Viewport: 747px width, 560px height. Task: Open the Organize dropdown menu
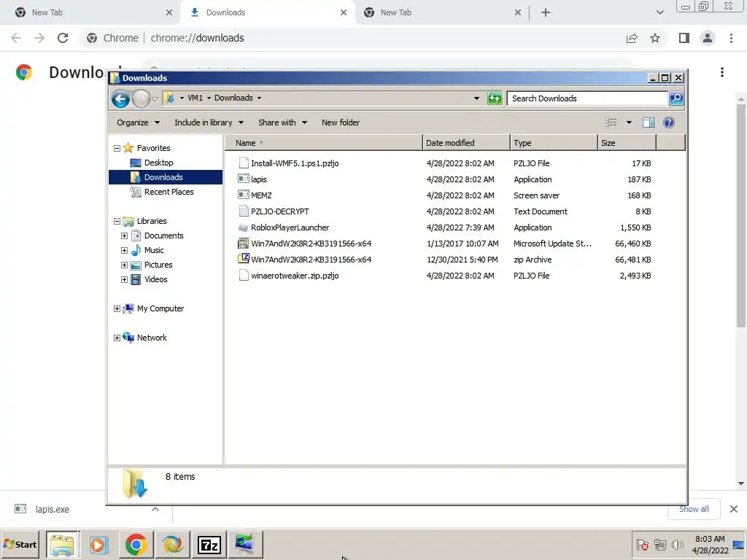(x=138, y=122)
